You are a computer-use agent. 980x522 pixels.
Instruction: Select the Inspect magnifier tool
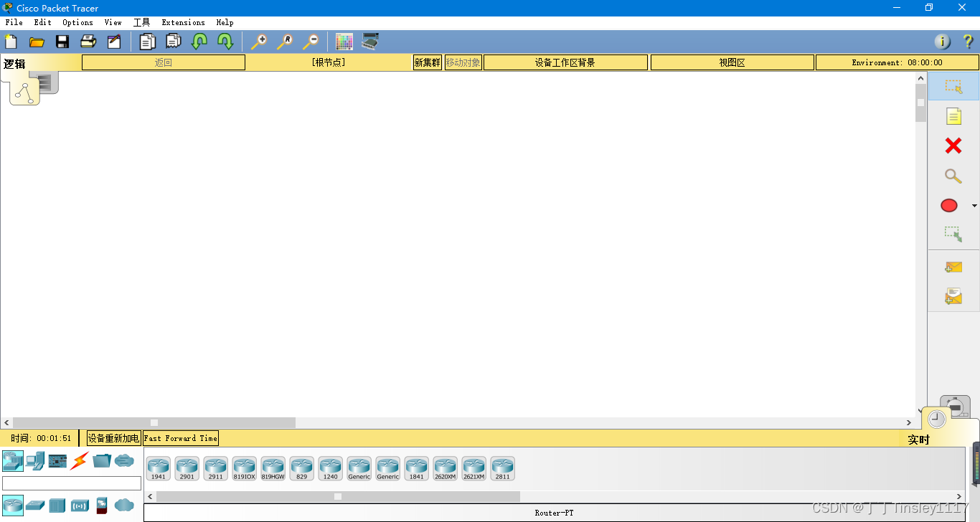953,176
